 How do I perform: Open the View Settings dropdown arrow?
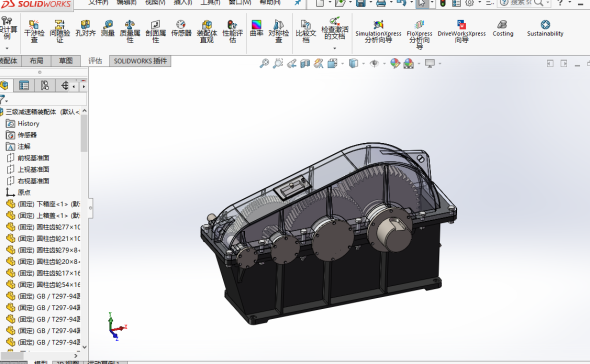(439, 64)
